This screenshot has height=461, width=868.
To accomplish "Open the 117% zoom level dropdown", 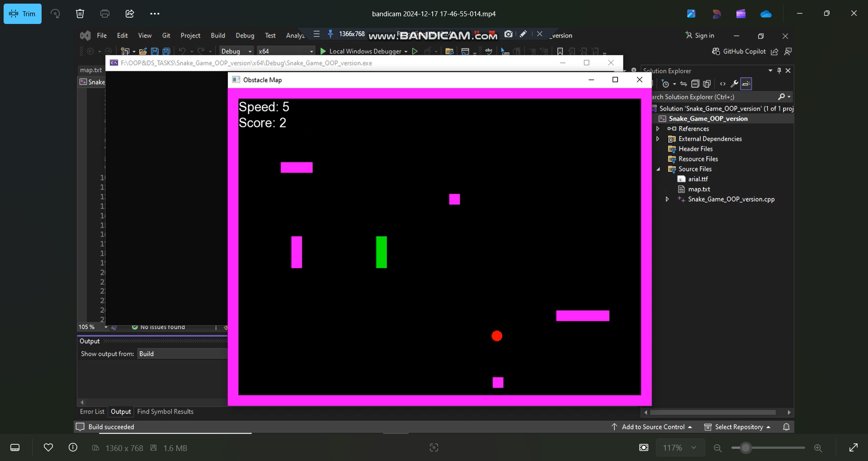I will 679,447.
